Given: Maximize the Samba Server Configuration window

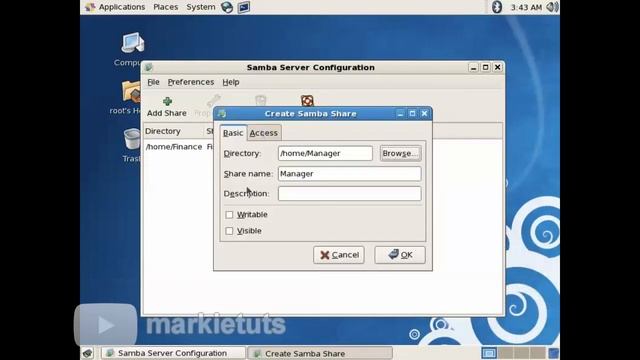Looking at the screenshot, I should pyautogui.click(x=485, y=67).
